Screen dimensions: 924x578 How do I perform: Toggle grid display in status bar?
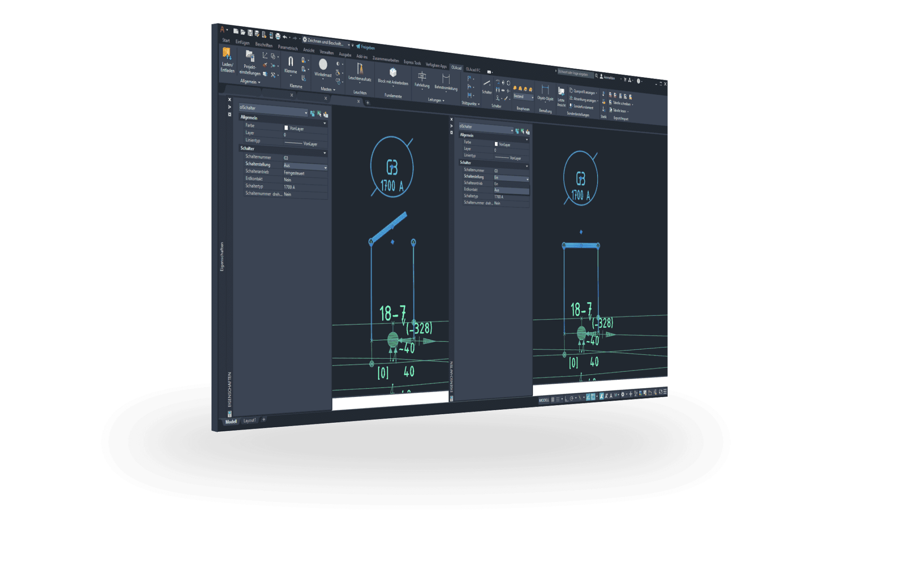553,400
